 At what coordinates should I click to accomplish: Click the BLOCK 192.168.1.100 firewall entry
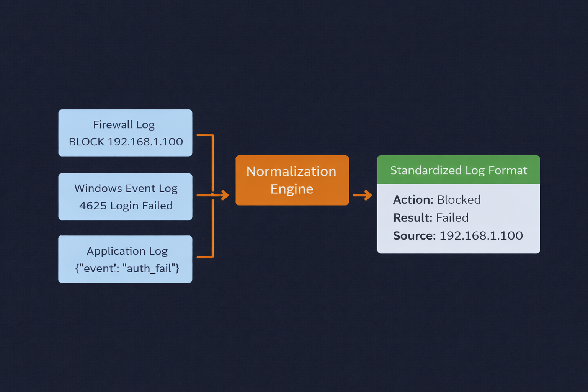point(126,142)
